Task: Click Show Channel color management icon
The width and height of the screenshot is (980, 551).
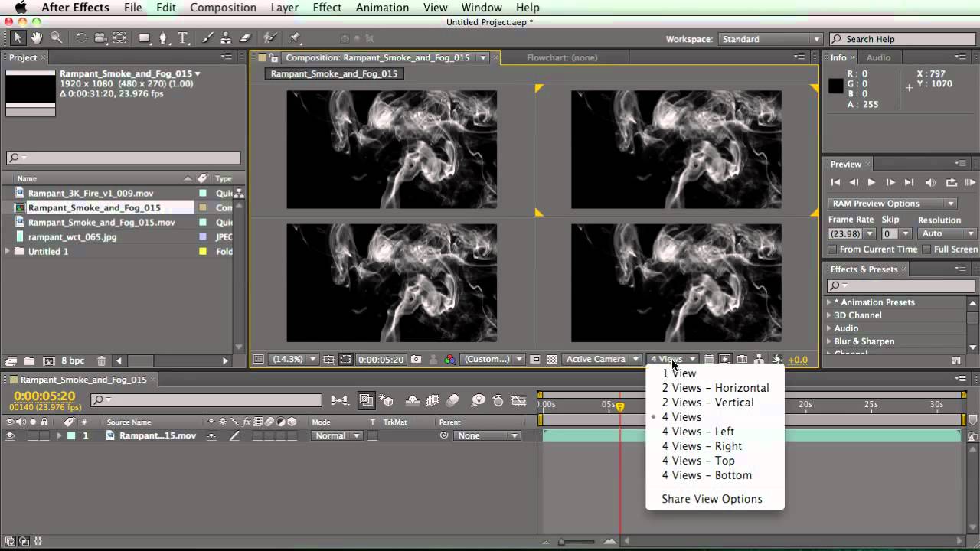Action: pos(450,359)
